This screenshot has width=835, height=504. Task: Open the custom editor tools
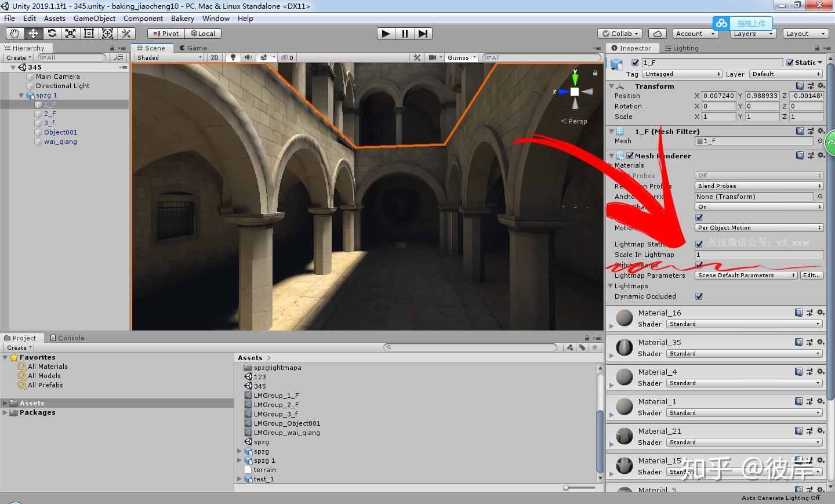[x=126, y=34]
